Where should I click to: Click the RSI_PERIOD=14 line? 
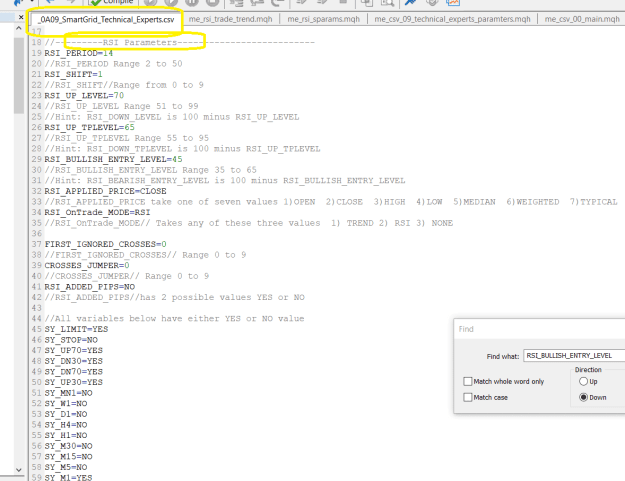79,53
